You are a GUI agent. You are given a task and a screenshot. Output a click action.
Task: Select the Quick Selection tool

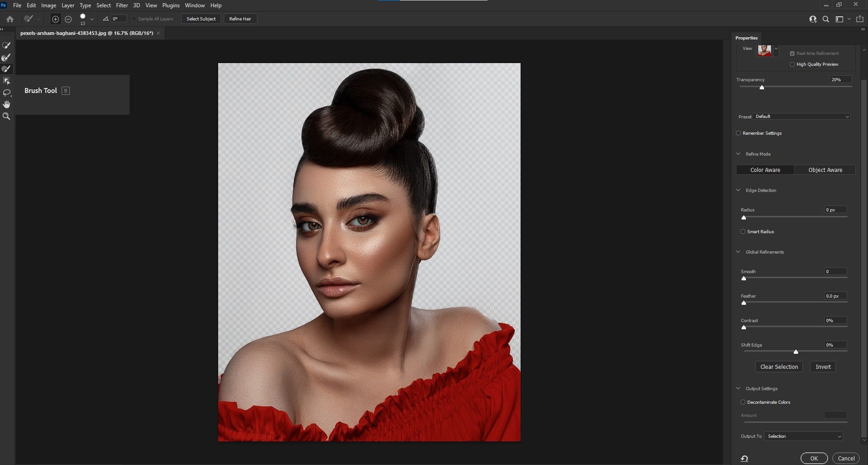pyautogui.click(x=6, y=45)
